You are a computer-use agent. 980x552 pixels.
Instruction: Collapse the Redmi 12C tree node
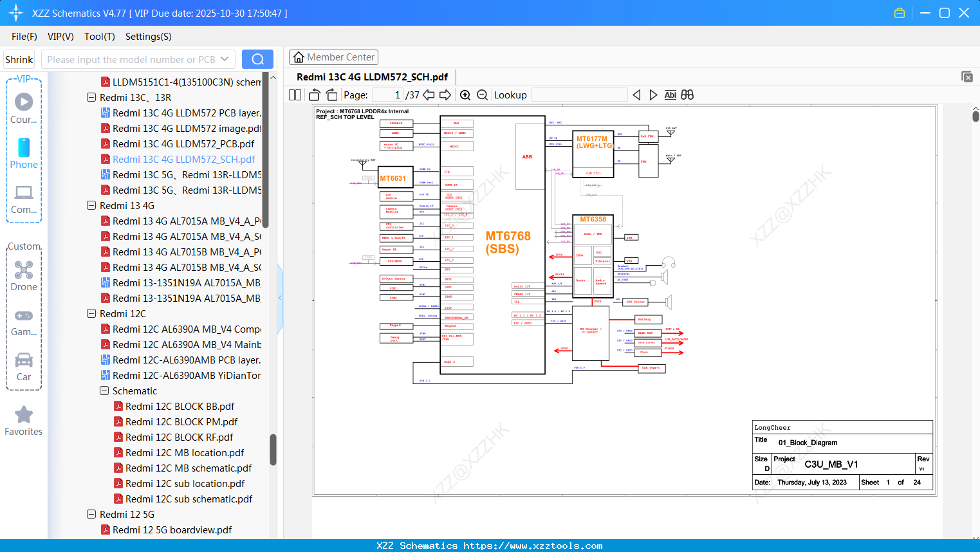[x=91, y=313]
